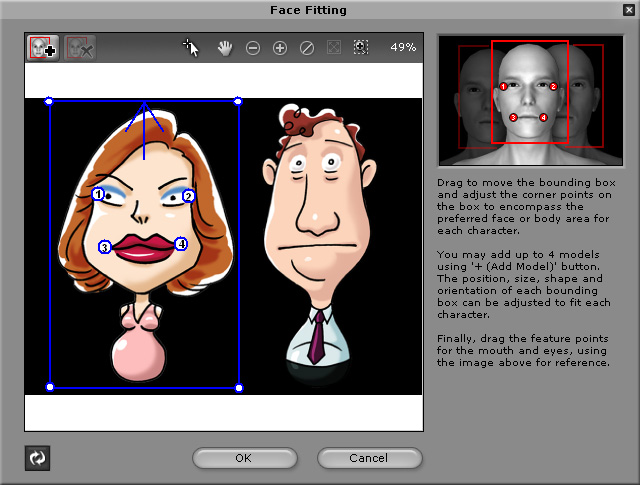640x485 pixels.
Task: Click the circle-slash reset zoom icon
Action: (307, 48)
